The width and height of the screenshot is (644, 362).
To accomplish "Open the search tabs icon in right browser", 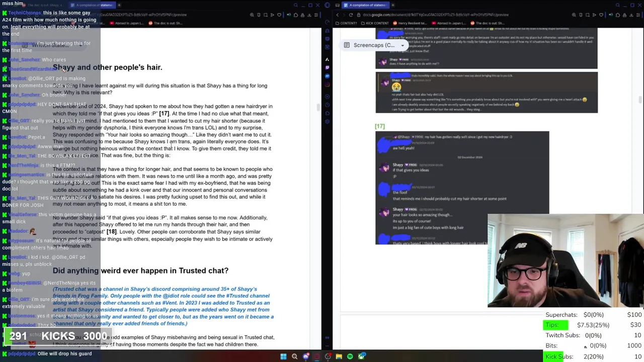I will [x=618, y=5].
